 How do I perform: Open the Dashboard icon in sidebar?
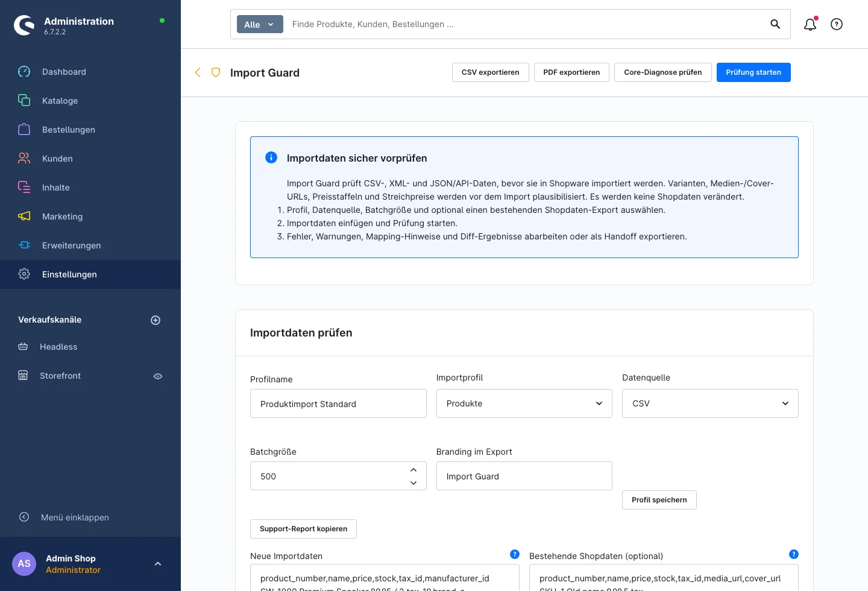(24, 72)
